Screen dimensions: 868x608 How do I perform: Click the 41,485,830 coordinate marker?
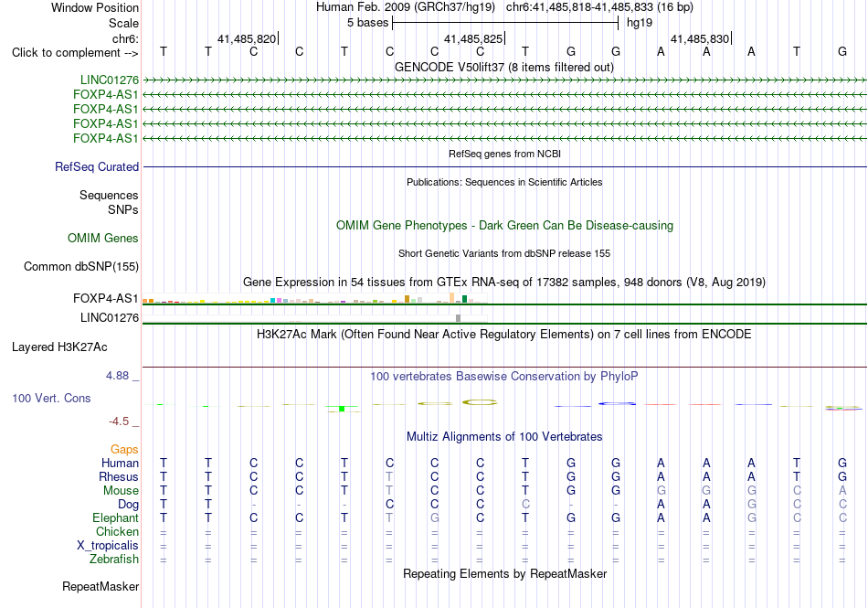tap(700, 38)
